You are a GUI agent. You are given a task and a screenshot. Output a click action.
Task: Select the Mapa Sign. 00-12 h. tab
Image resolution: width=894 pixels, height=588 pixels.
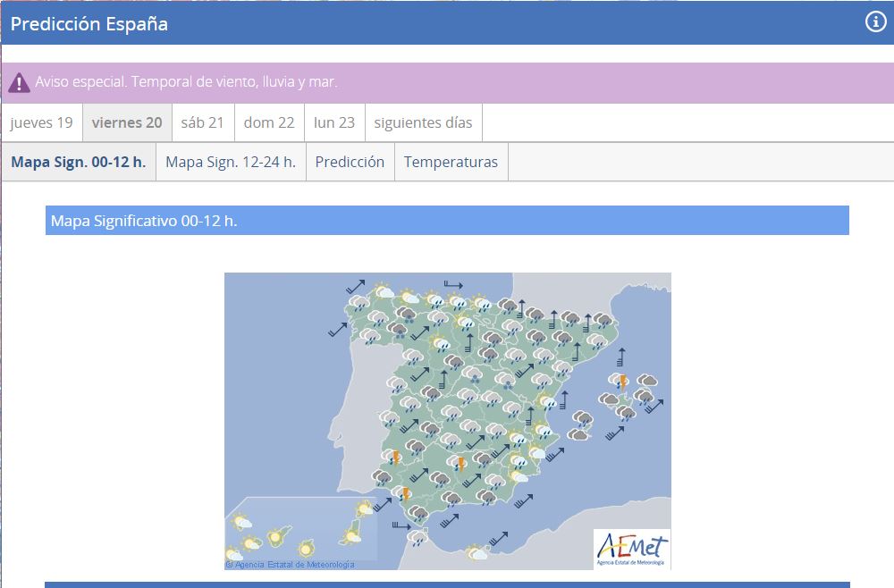point(79,162)
